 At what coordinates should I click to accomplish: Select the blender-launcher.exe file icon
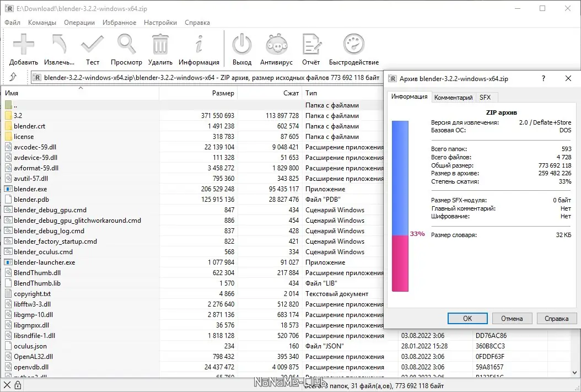point(8,262)
